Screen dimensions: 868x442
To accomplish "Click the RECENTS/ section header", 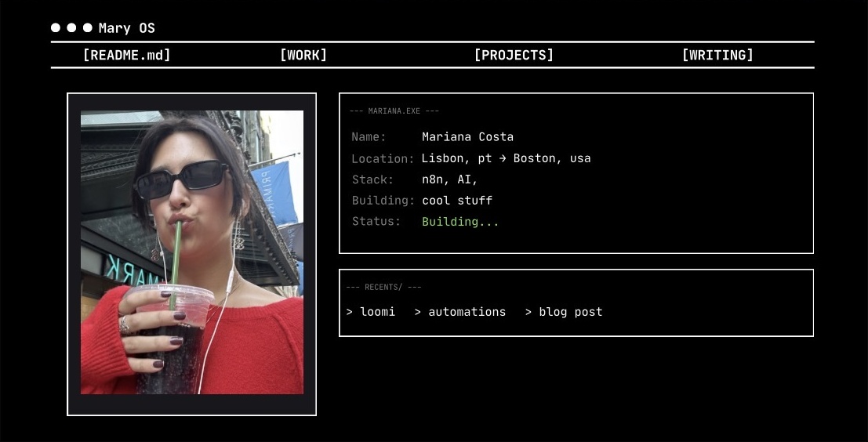I will [383, 287].
